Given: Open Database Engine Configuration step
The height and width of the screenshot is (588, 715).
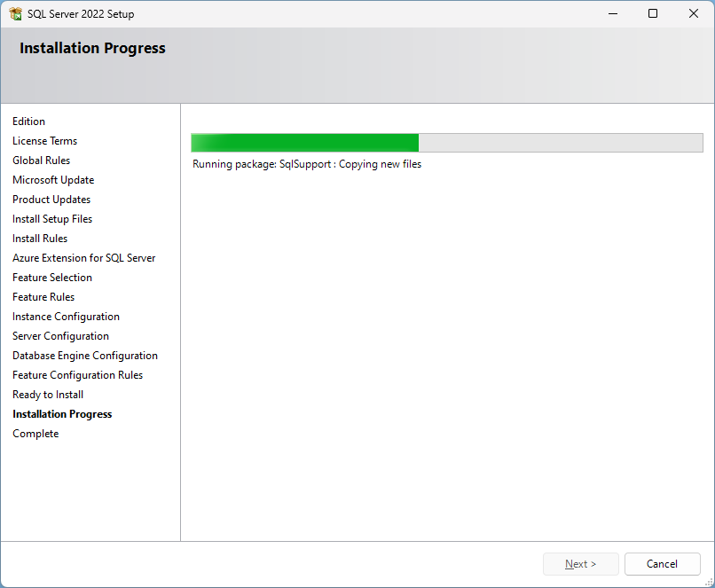Looking at the screenshot, I should coord(85,356).
